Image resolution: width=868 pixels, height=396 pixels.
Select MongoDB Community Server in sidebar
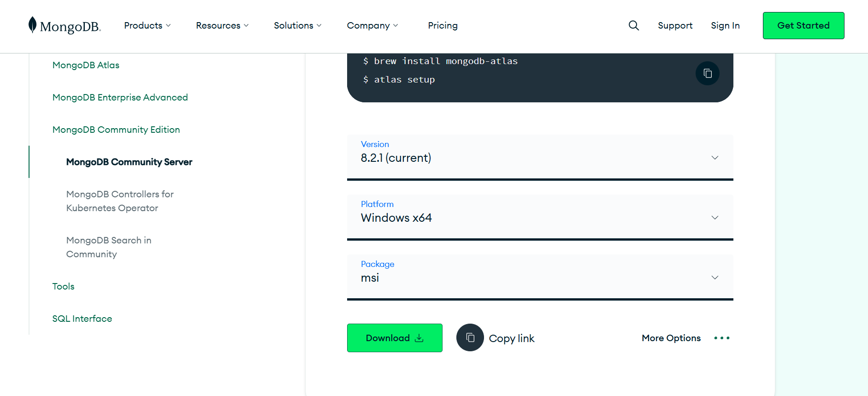pyautogui.click(x=129, y=162)
